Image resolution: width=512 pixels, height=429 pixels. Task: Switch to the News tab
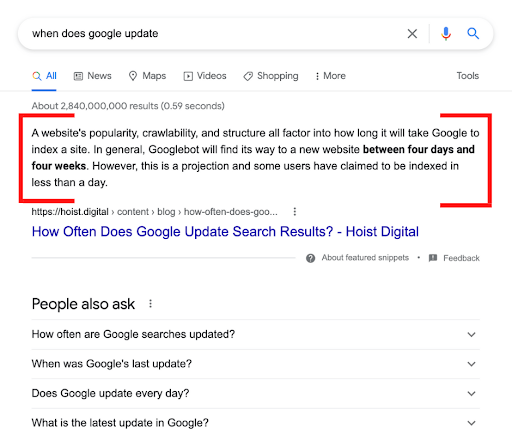pos(93,76)
